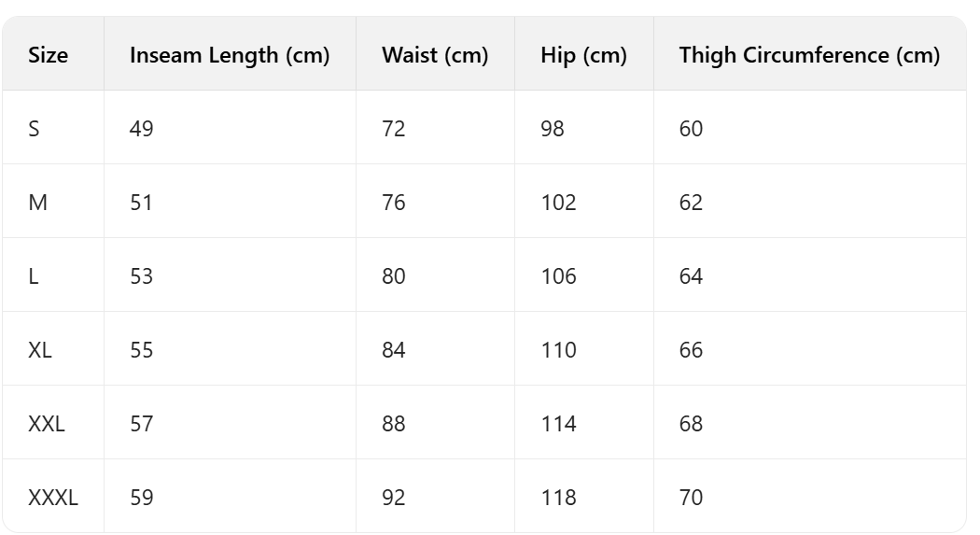Click the Hip (cm) column header
Screen dimensions: 980x535
[x=583, y=55]
